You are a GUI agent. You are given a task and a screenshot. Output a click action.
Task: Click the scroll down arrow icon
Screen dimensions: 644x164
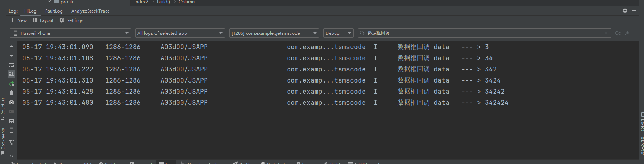[x=11, y=56]
